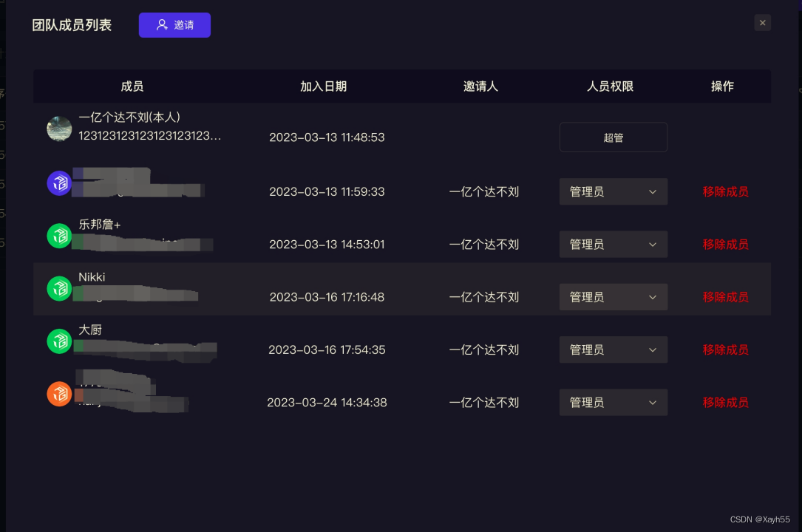Click 移除成员 to remove Nikki
The width and height of the screenshot is (802, 532).
725,296
